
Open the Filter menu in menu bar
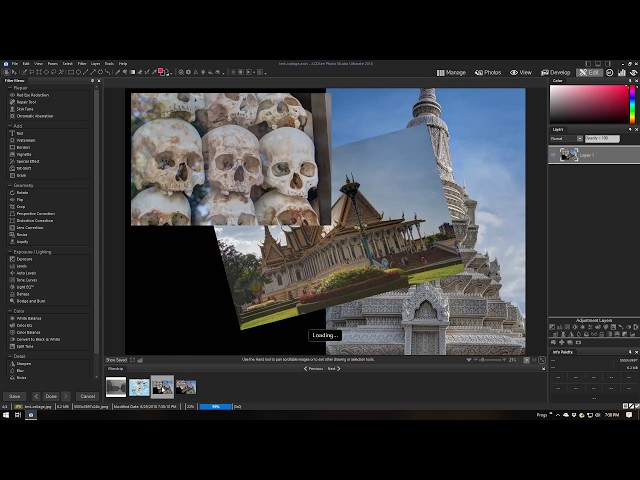pyautogui.click(x=82, y=64)
